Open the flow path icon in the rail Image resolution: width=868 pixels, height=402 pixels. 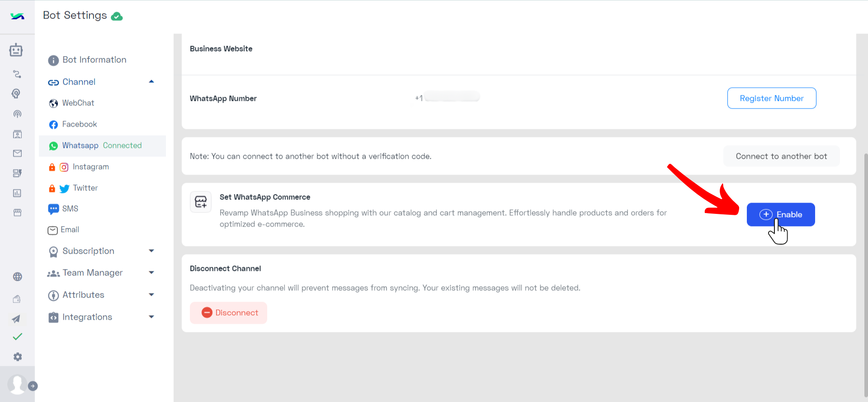tap(17, 74)
